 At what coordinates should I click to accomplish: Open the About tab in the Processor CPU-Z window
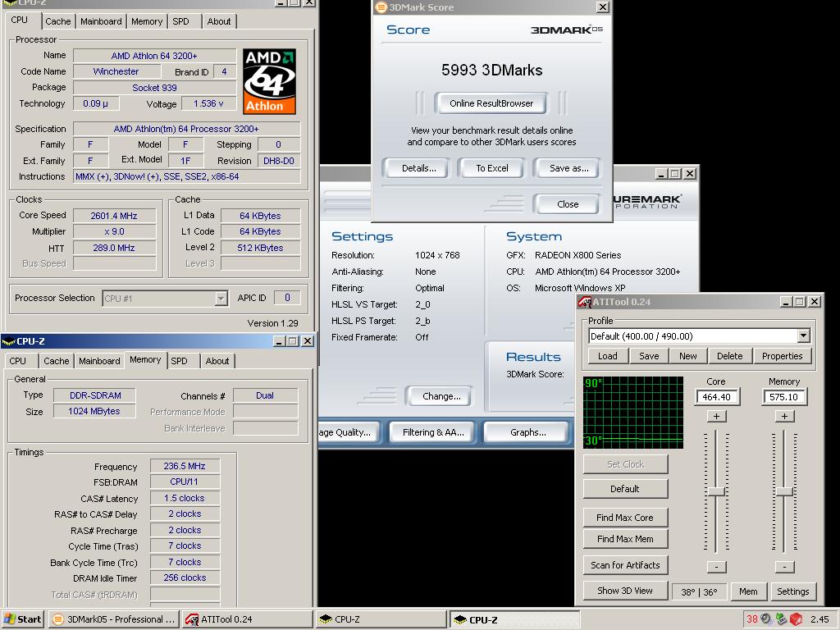218,21
